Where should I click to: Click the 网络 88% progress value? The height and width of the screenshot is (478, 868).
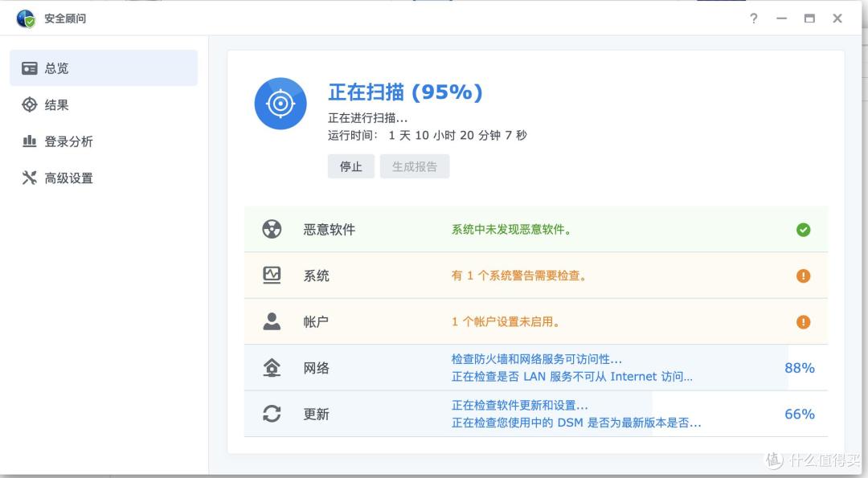click(800, 368)
